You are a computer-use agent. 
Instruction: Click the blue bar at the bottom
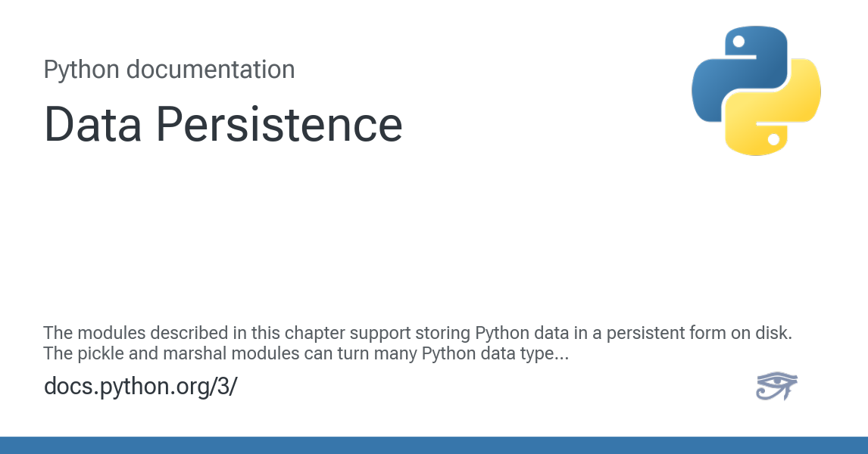tap(434, 445)
